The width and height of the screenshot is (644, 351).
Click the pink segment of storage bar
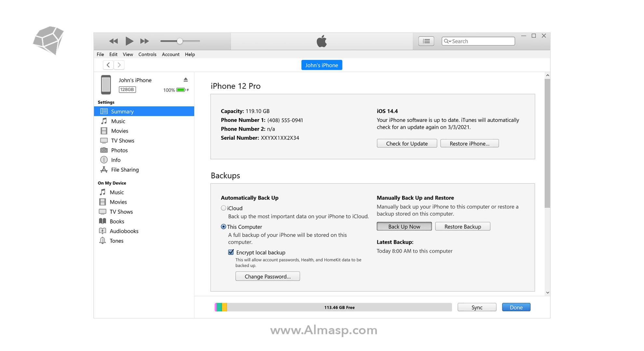pos(216,307)
